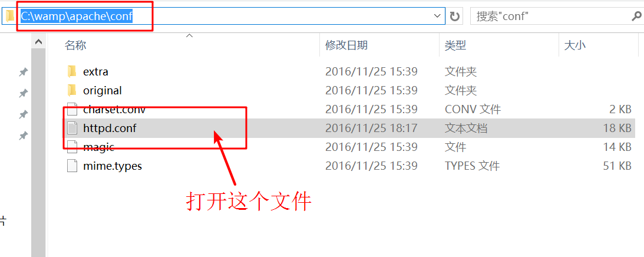Click the last quick access pin icon

click(23, 136)
